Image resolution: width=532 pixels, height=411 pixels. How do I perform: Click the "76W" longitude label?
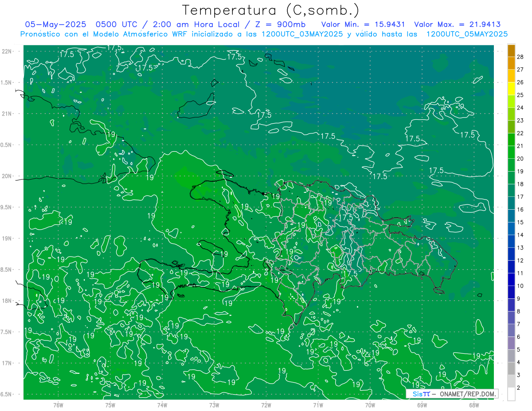pos(58,405)
